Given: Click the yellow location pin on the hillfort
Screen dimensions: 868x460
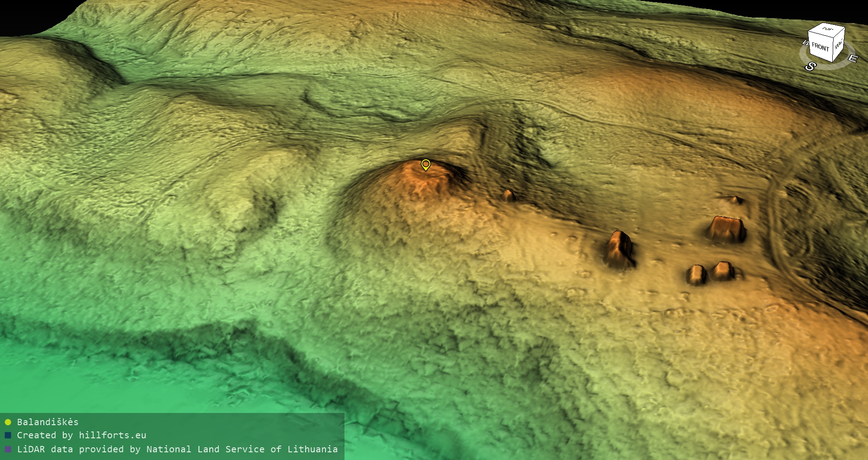Looking at the screenshot, I should (425, 164).
